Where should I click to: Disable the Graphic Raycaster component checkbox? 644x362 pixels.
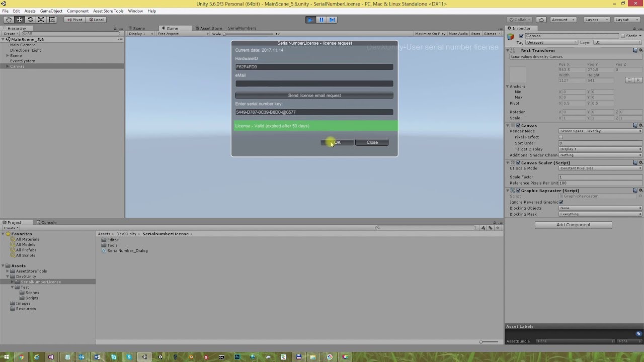[518, 191]
